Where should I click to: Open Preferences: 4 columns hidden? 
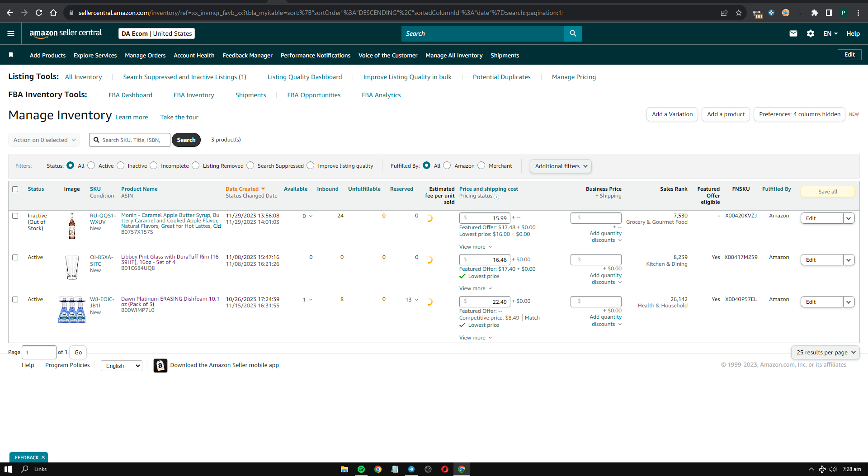coord(800,114)
